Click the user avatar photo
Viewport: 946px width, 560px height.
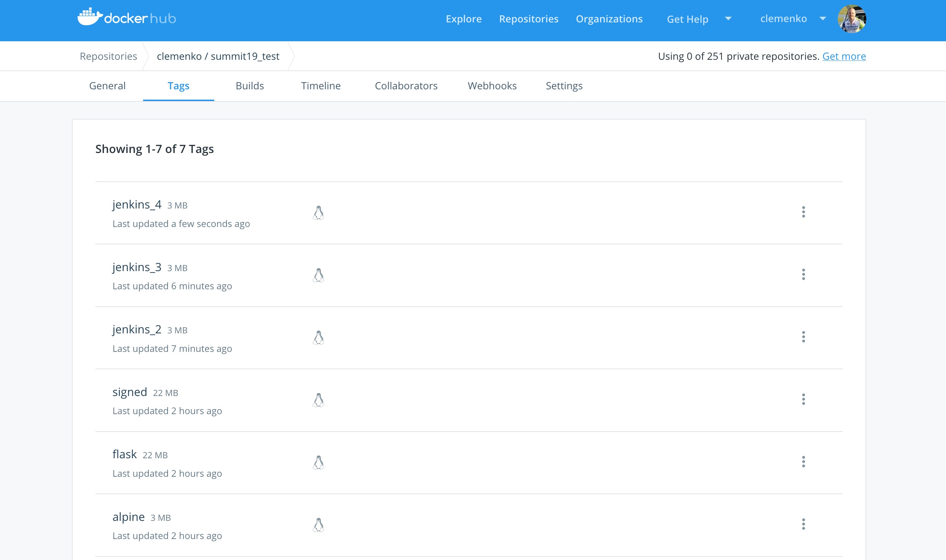pyautogui.click(x=852, y=19)
